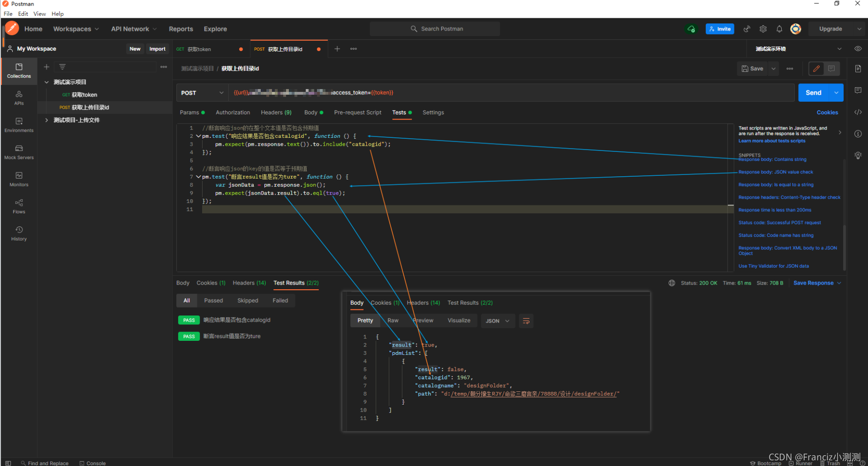
Task: Click the request URL input field
Action: (511, 93)
